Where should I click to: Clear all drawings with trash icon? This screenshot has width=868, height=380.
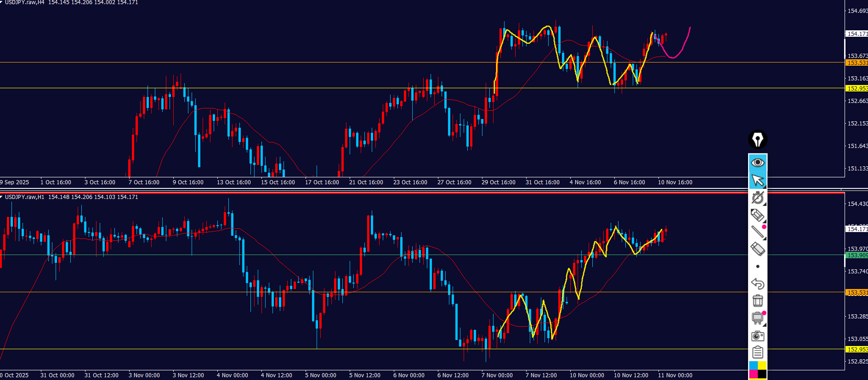pyautogui.click(x=757, y=301)
